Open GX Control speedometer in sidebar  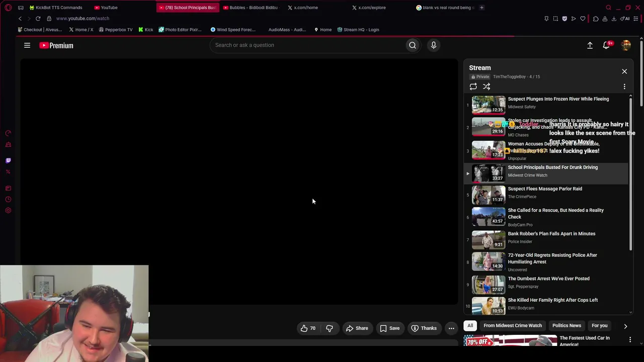click(8, 133)
